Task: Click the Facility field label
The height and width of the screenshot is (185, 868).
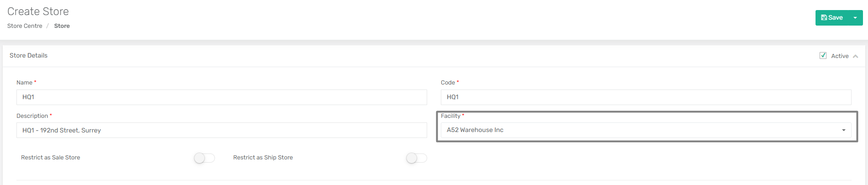Action: [450, 116]
